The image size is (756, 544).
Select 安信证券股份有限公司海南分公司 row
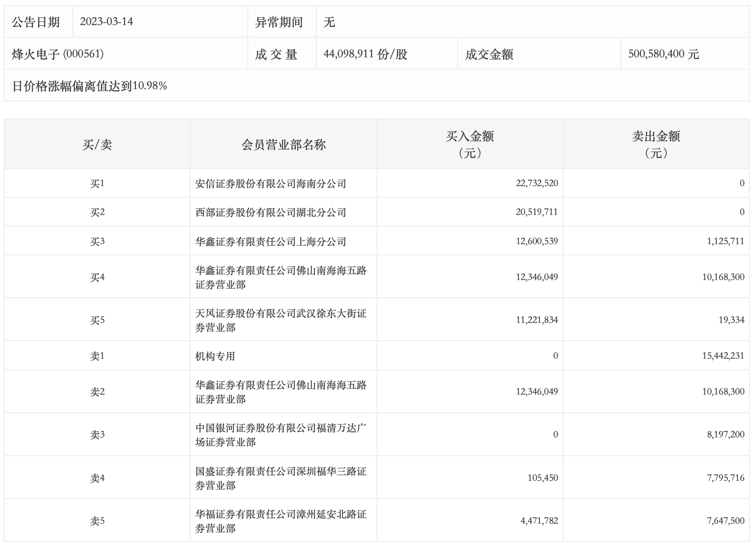271,184
